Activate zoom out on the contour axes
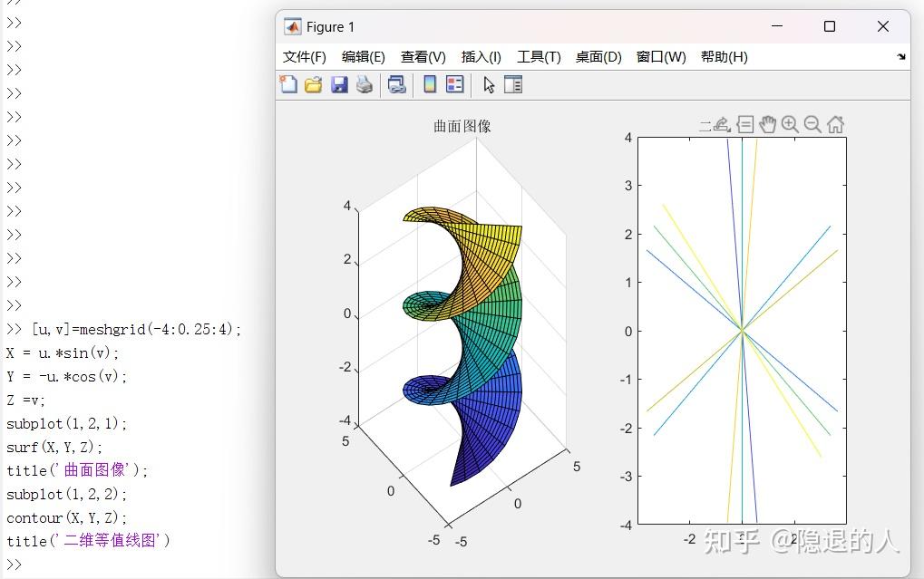The width and height of the screenshot is (924, 579). (x=812, y=124)
